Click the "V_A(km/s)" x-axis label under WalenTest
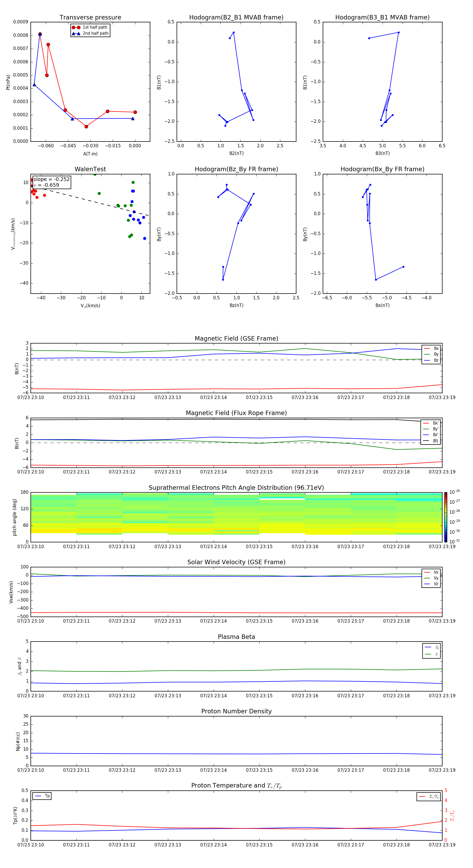Viewport: 473px width, 868px height. pyautogui.click(x=90, y=306)
